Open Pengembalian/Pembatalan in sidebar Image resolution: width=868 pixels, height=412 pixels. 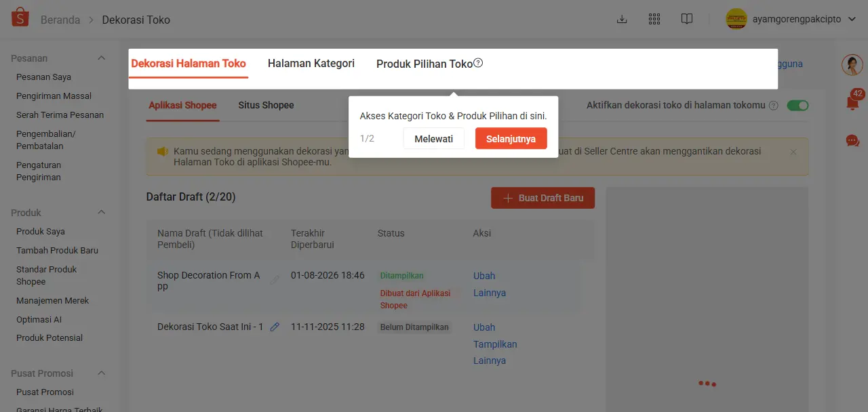click(46, 140)
